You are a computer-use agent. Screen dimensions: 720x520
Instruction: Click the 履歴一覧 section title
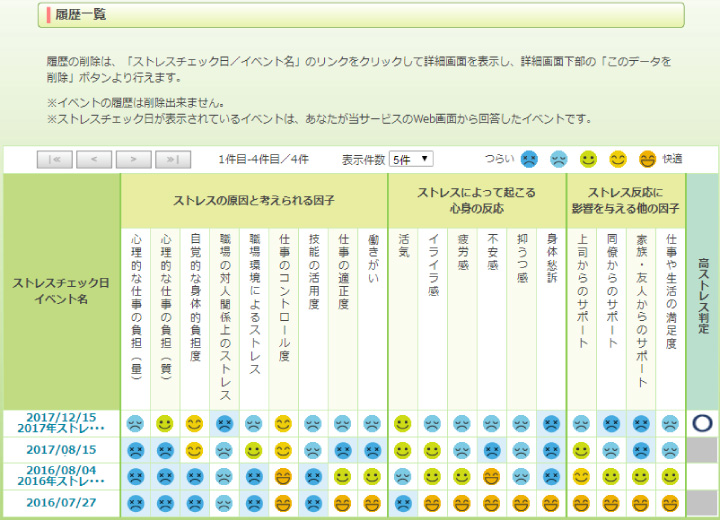pyautogui.click(x=81, y=15)
